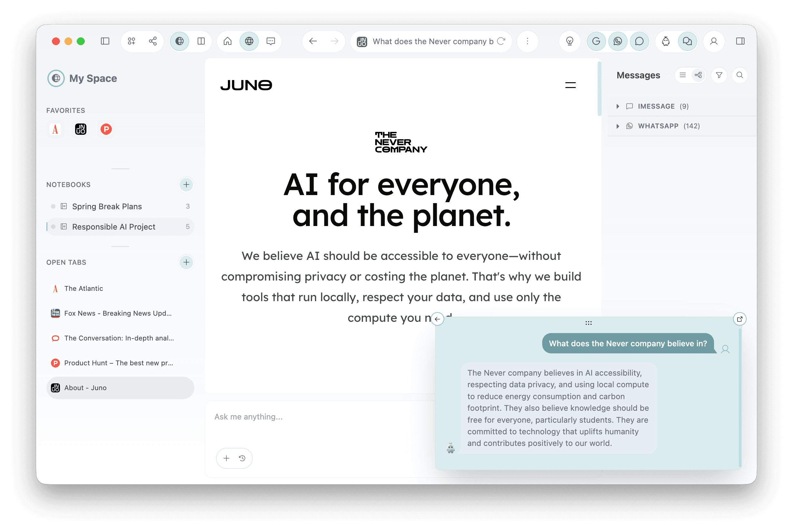
Task: Create a new notebook with the plus button
Action: coord(186,184)
